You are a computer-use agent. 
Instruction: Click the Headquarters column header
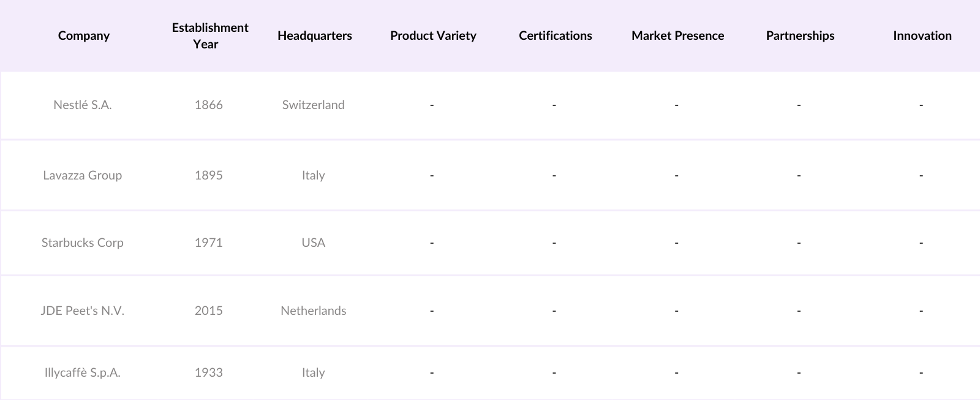314,36
